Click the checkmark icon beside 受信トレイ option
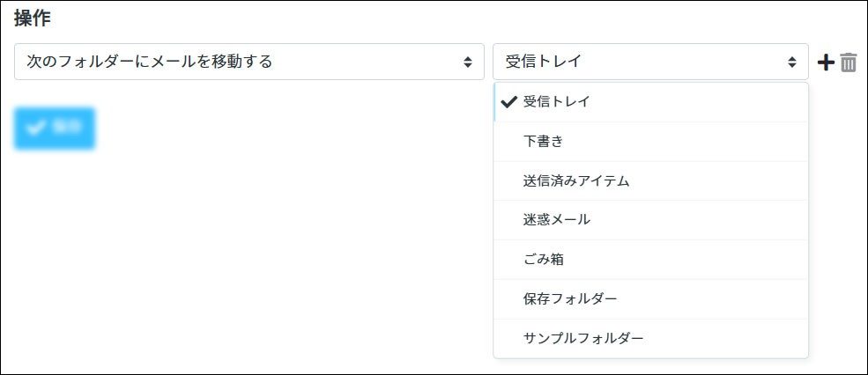868x375 pixels. click(508, 102)
